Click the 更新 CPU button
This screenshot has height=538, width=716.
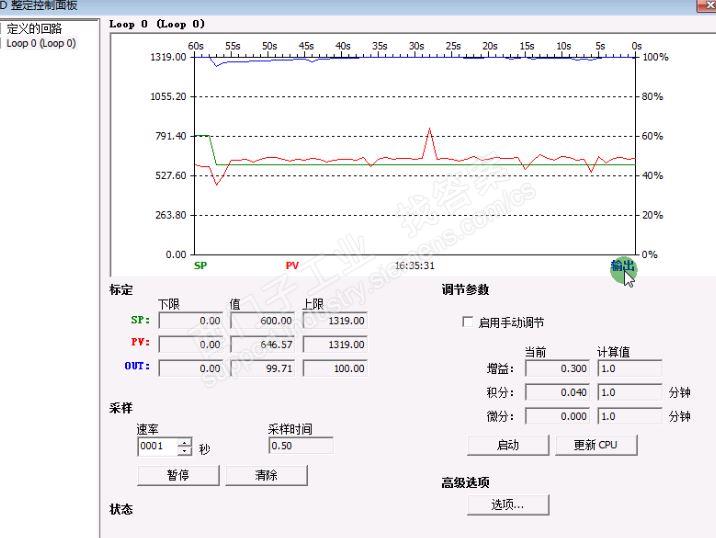pos(596,445)
